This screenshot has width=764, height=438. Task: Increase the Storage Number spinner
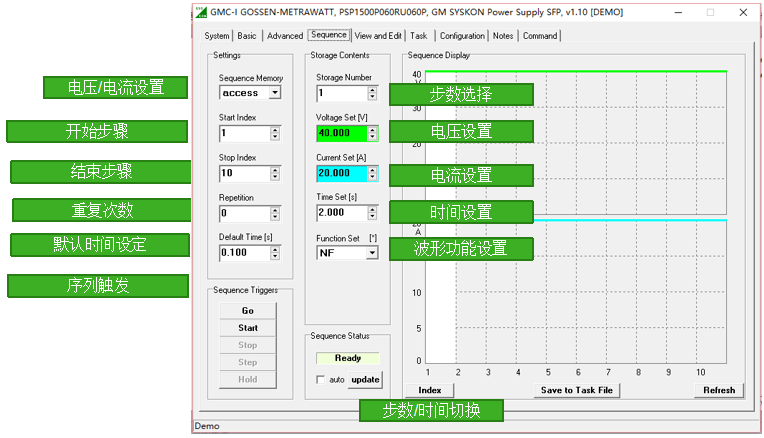(x=372, y=89)
